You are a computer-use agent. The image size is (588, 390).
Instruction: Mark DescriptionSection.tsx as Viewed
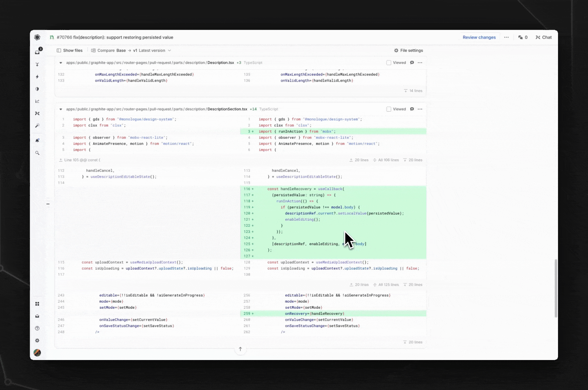coord(389,109)
